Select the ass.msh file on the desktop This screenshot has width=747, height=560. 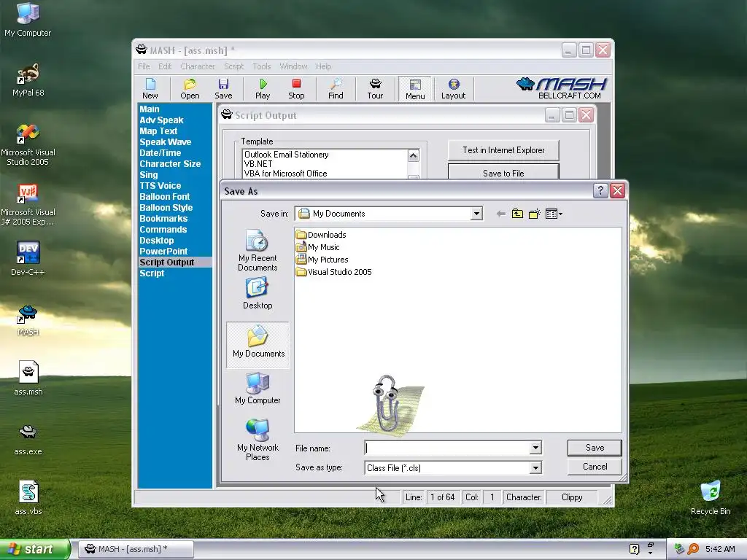point(28,378)
